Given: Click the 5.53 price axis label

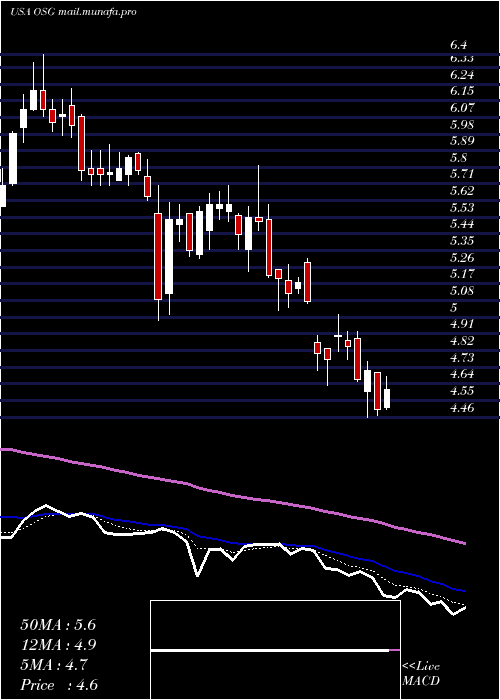Looking at the screenshot, I should tap(462, 208).
